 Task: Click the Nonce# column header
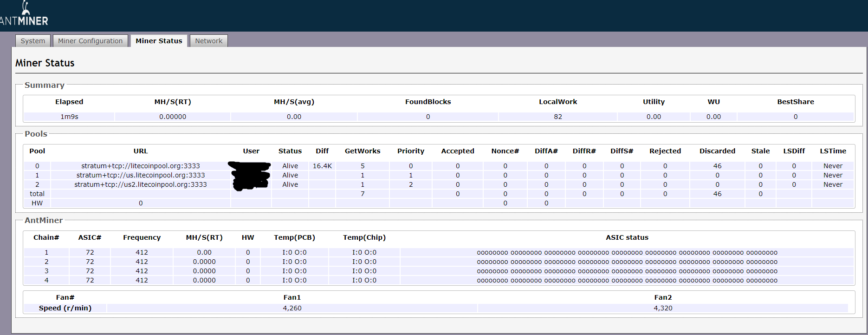[x=505, y=151]
